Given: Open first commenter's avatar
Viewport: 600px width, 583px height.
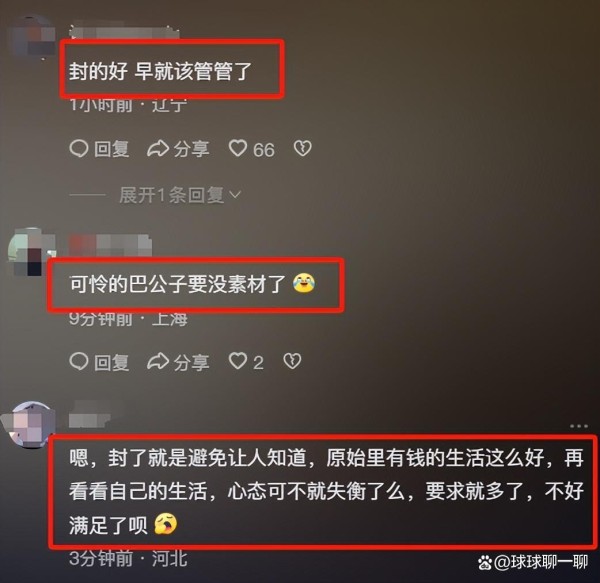Looking at the screenshot, I should 34,37.
